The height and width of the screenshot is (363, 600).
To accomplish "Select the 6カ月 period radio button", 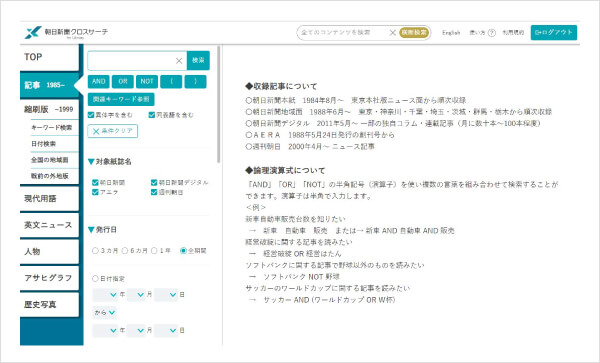I will tap(125, 251).
